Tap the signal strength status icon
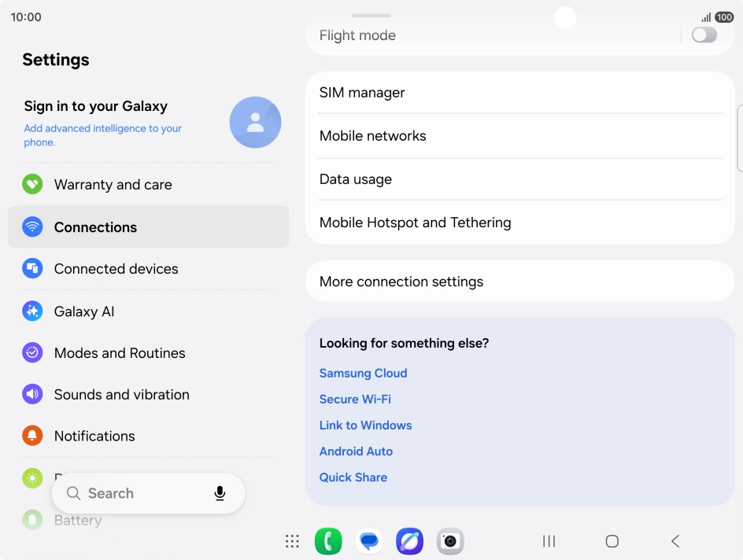 click(x=706, y=18)
